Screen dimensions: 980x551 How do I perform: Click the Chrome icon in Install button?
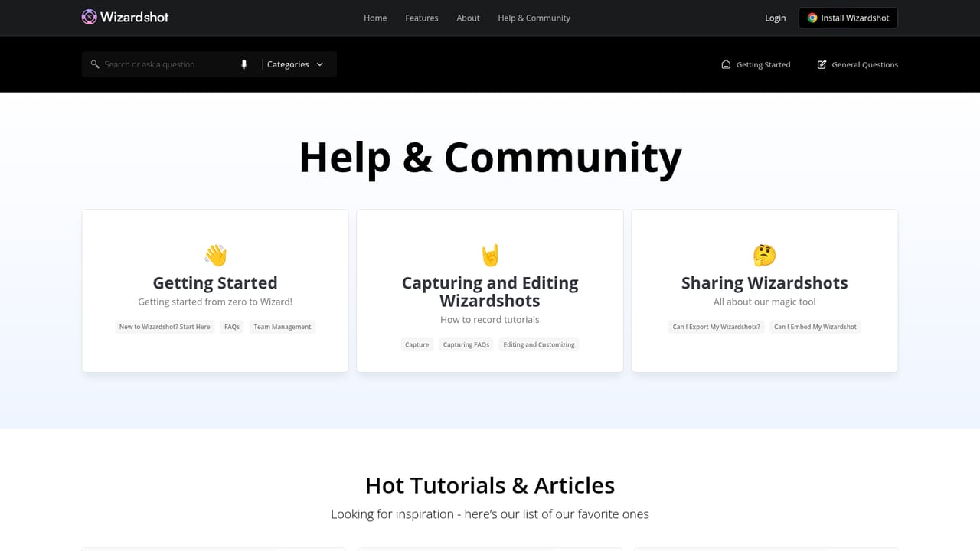tap(812, 18)
